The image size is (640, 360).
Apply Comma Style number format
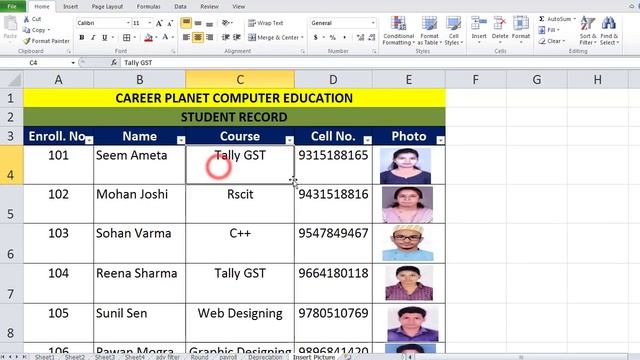(x=344, y=38)
